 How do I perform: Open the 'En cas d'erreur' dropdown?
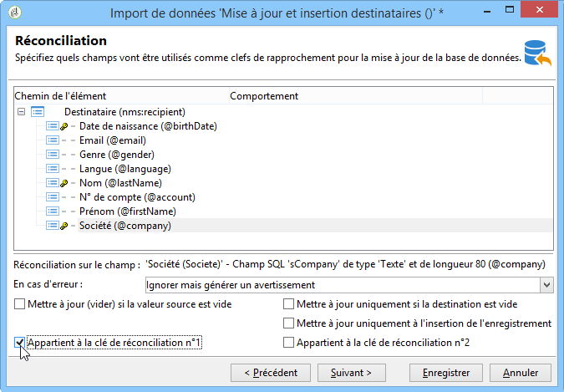(x=546, y=285)
